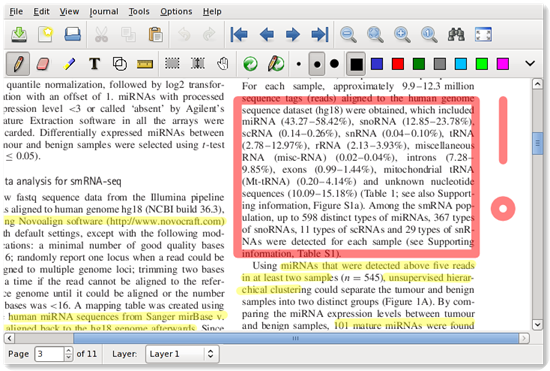This screenshot has width=550, height=371.
Task: Click the horizontal scrollbar left arrow
Action: pyautogui.click(x=9, y=338)
